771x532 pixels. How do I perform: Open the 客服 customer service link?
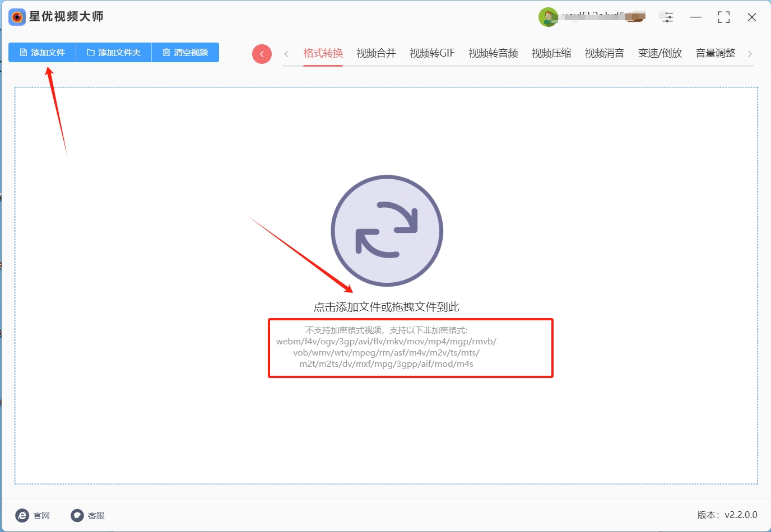click(x=88, y=515)
